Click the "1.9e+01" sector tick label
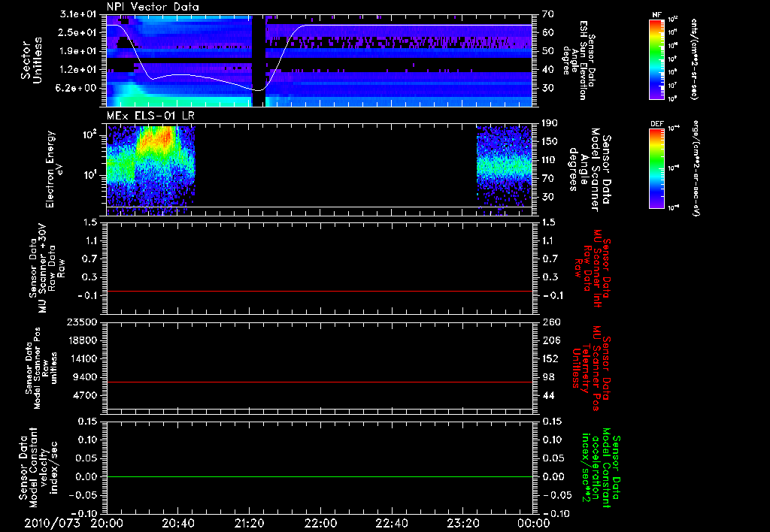770x532 pixels. click(77, 51)
